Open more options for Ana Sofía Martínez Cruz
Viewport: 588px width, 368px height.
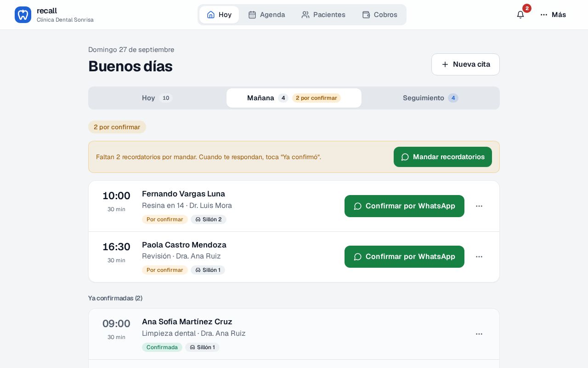coord(479,334)
